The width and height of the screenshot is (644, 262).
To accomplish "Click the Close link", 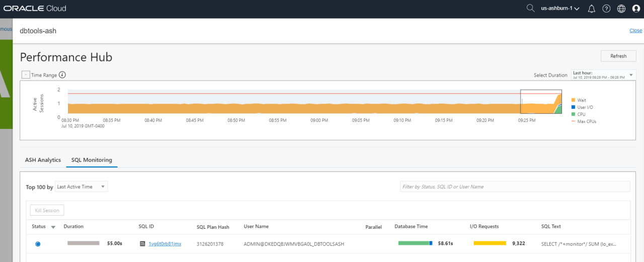I will (x=635, y=31).
